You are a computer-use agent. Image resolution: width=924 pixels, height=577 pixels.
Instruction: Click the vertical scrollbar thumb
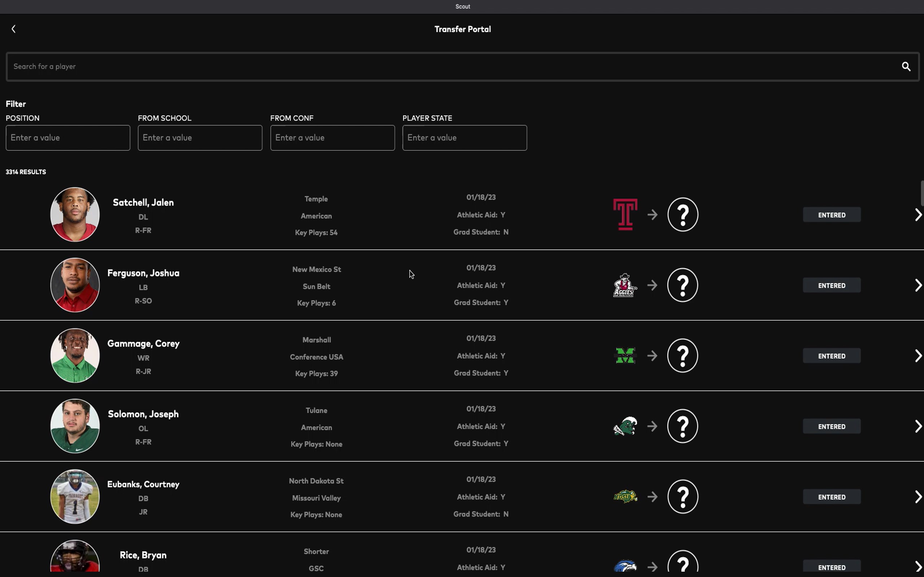click(922, 193)
